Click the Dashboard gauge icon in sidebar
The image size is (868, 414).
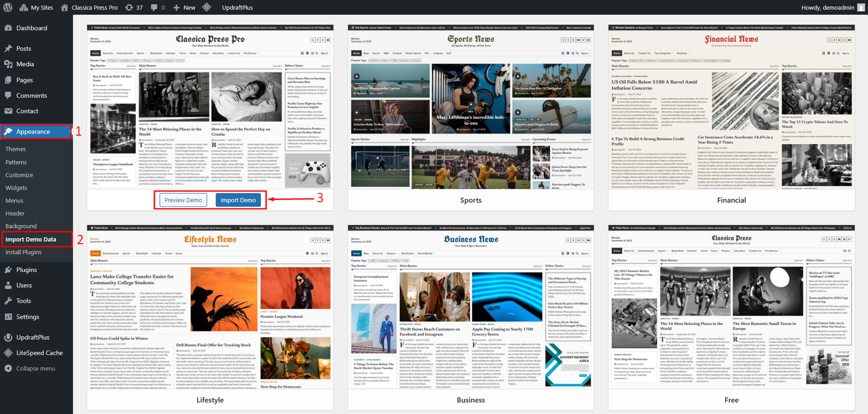coord(8,28)
